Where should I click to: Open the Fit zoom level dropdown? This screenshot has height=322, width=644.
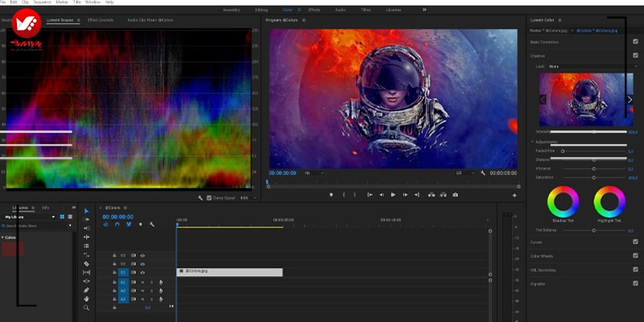coord(314,173)
